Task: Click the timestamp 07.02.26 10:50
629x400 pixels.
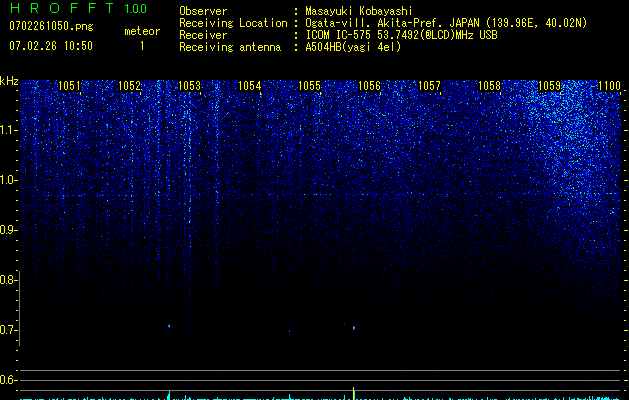Action: point(51,46)
